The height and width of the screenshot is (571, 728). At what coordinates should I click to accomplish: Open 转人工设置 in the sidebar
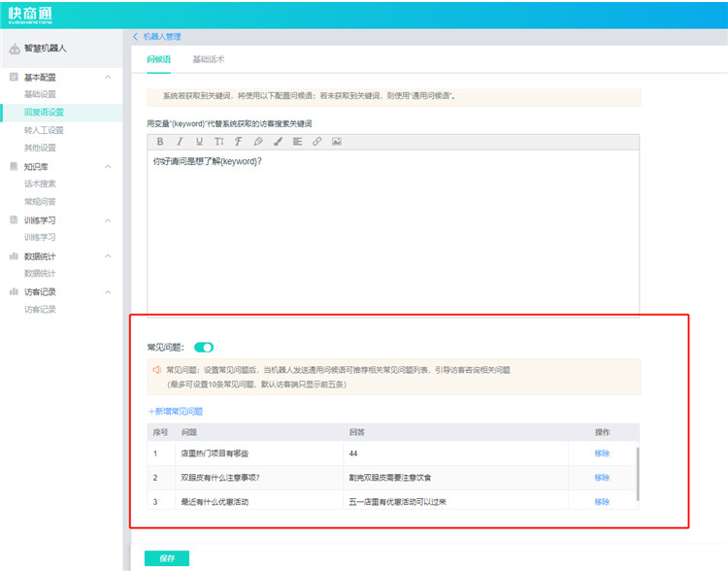pyautogui.click(x=44, y=130)
